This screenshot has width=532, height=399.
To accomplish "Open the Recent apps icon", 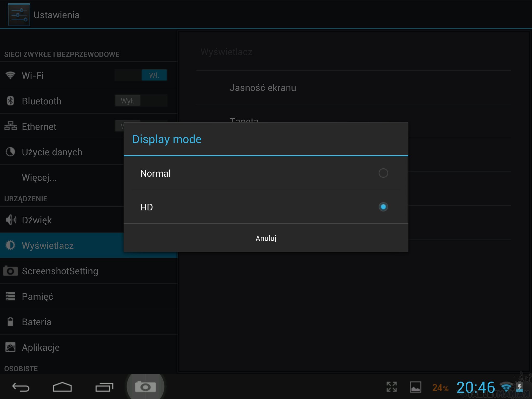I will (x=104, y=387).
